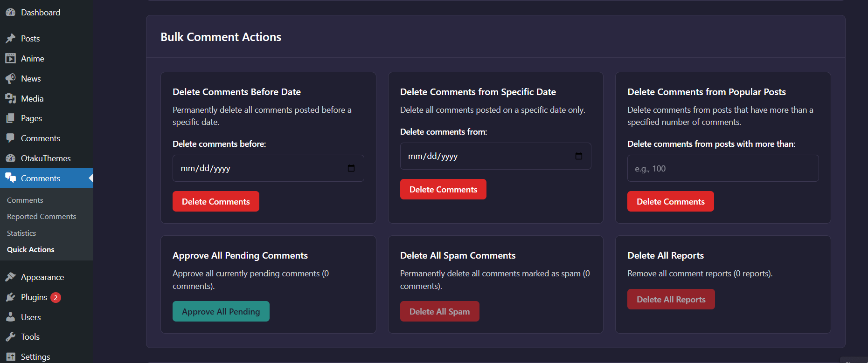868x363 pixels.
Task: Open the Reported Comments submenu link
Action: click(x=42, y=217)
